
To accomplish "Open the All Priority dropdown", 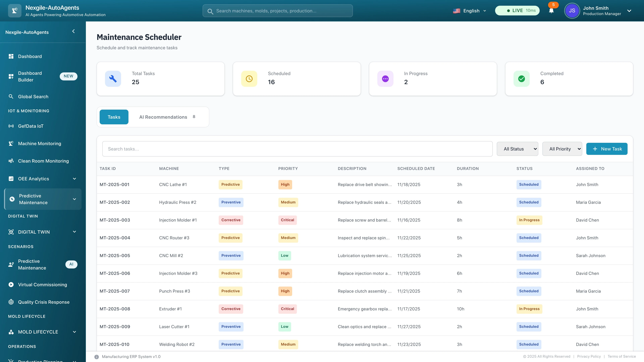I will pos(562,149).
